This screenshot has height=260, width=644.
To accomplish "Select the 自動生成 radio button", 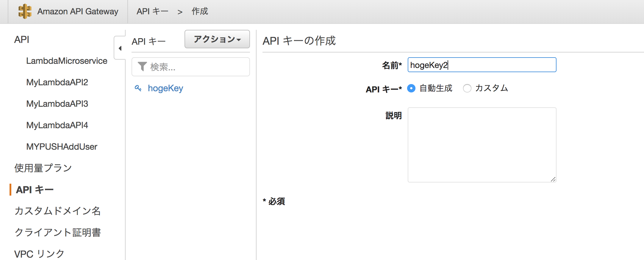I will click(x=411, y=88).
